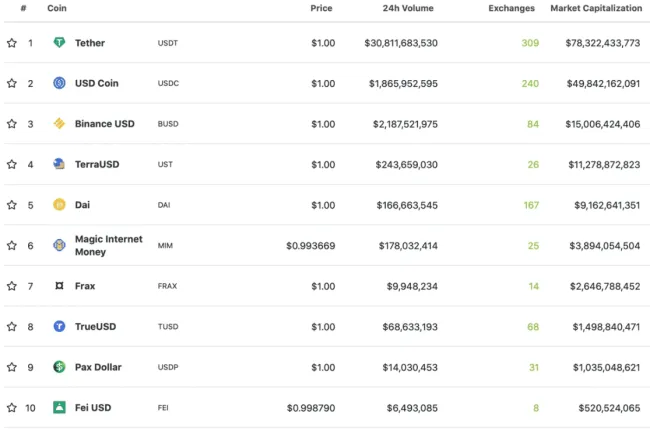Screen dimensions: 650x430
Task: Open Tether's 309 exchanges link
Action: click(x=529, y=43)
